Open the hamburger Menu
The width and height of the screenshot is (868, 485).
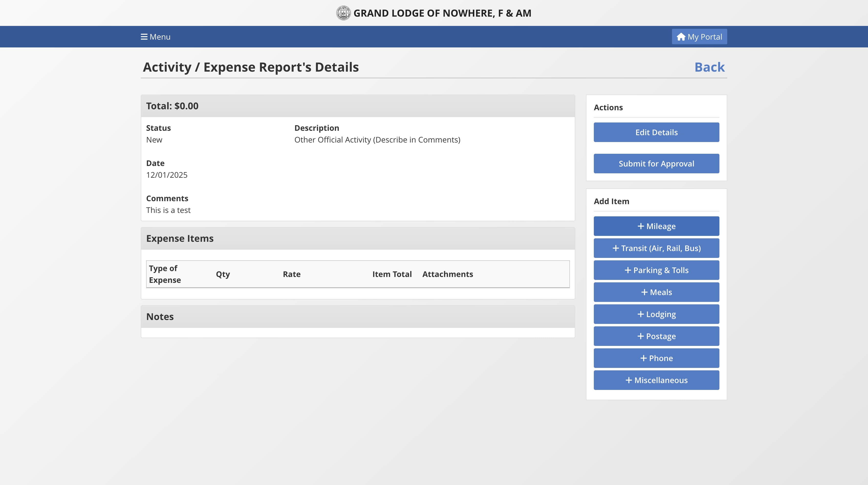[x=155, y=37]
